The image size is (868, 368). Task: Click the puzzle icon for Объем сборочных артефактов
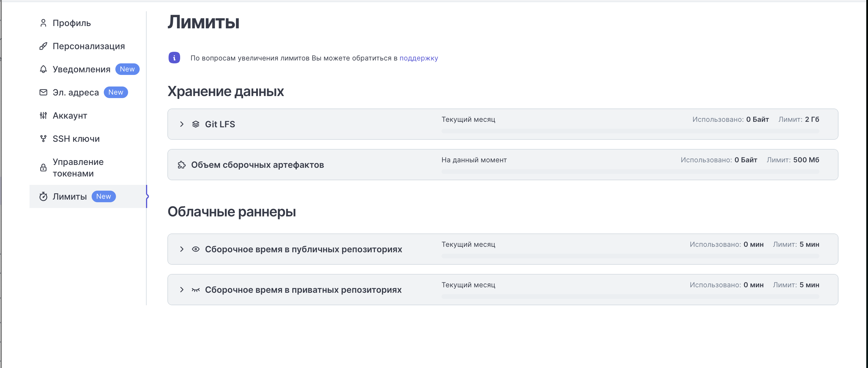(182, 165)
